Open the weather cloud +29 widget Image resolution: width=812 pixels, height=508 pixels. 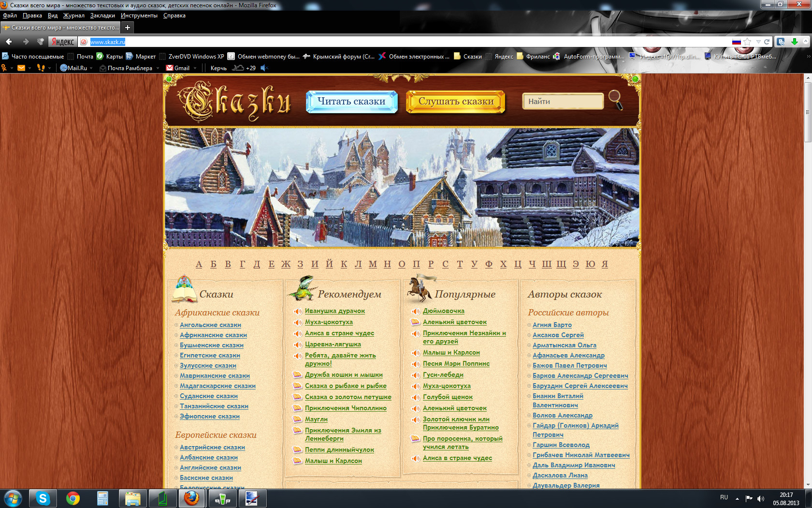(244, 68)
